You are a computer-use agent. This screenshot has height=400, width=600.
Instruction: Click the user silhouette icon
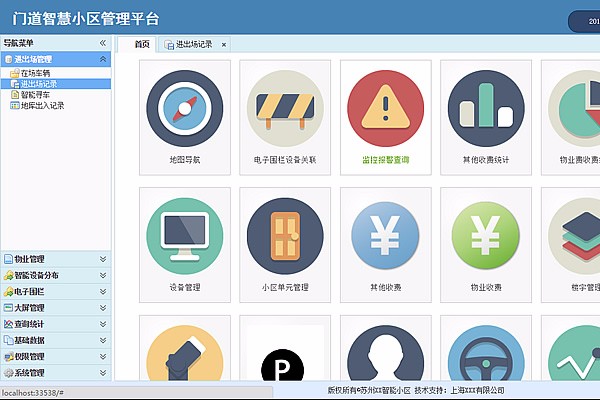385,353
